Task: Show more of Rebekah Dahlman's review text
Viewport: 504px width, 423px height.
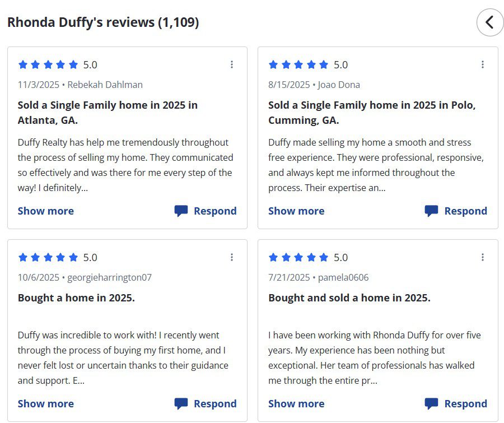Action: [x=45, y=211]
